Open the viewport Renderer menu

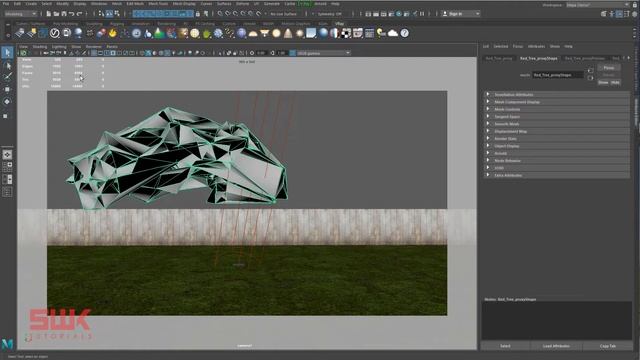[x=93, y=47]
